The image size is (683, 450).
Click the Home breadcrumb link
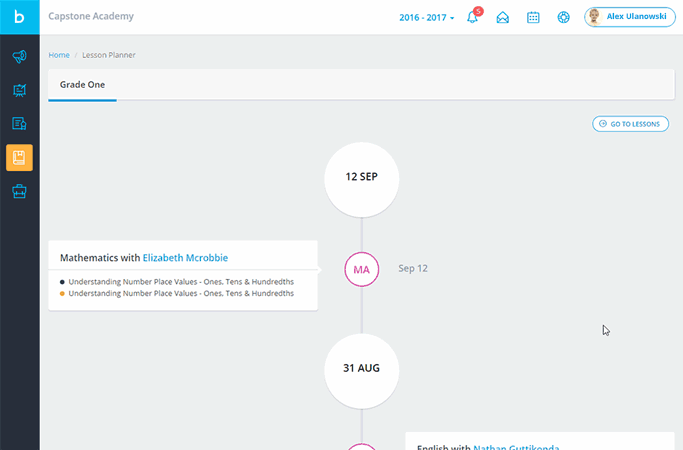tap(59, 55)
